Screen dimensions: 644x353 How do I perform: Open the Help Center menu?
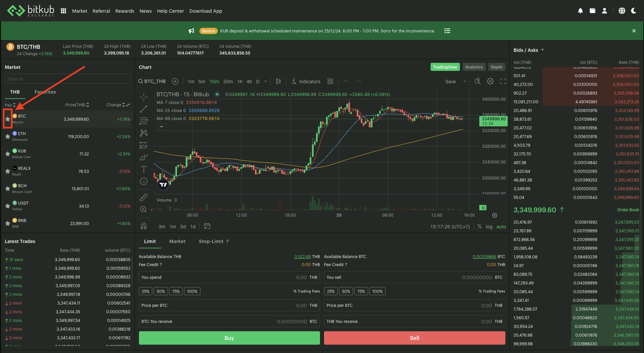click(170, 11)
